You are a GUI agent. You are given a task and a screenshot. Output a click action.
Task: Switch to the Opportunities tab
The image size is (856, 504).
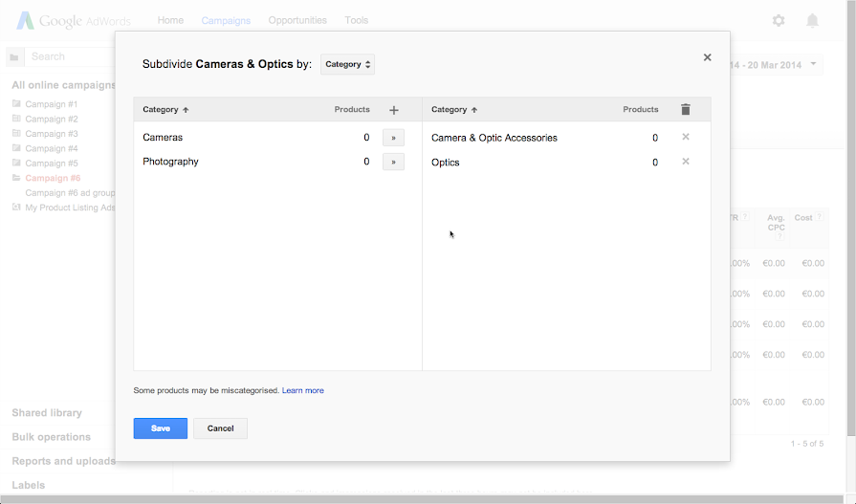297,20
